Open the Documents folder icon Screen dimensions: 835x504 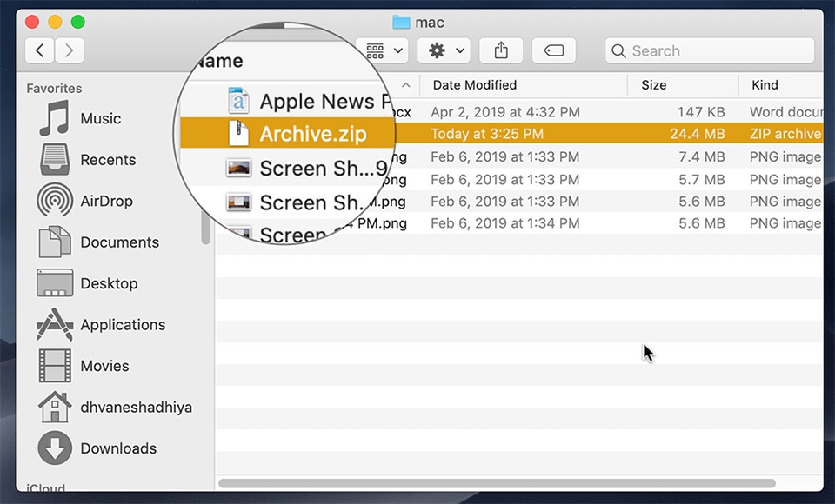tap(54, 242)
